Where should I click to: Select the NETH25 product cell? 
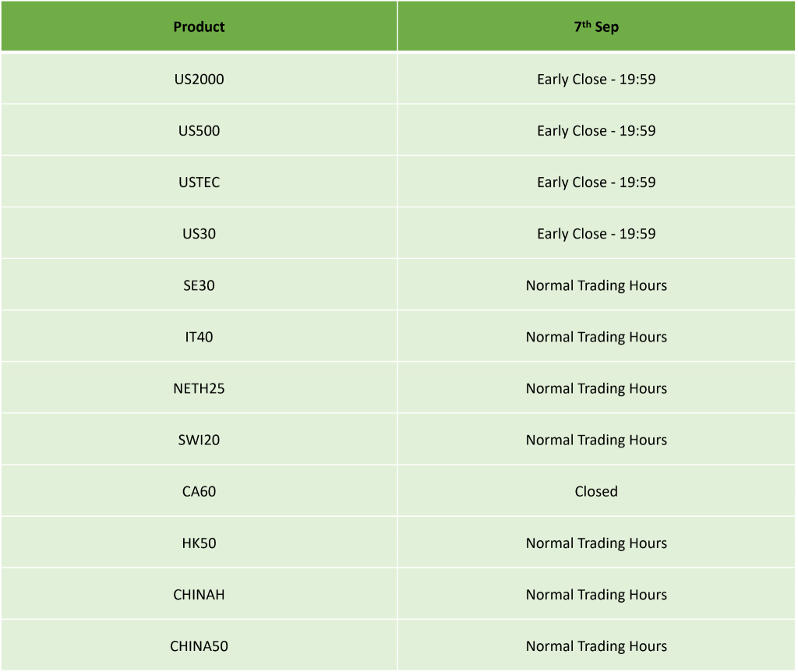(199, 388)
